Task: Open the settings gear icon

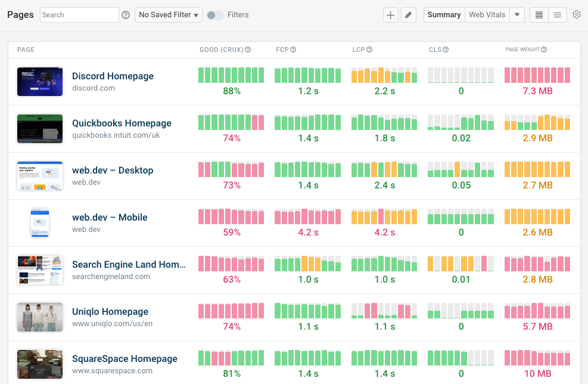Action: (575, 14)
